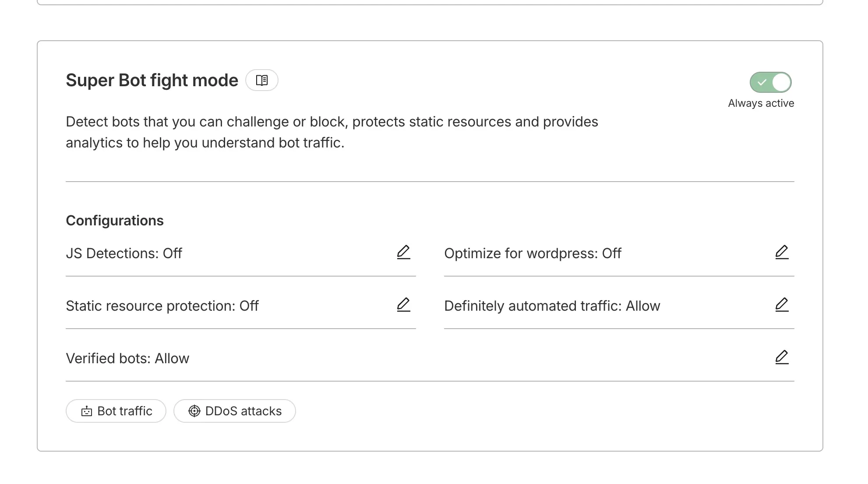Disable the Super Bot fight mode toggle
The height and width of the screenshot is (484, 868).
[x=770, y=82]
